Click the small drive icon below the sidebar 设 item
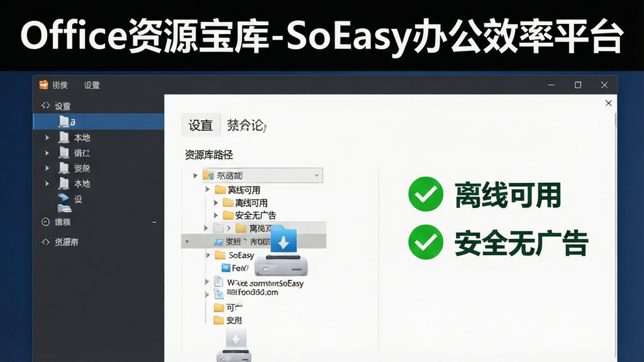644x362 pixels. [65, 209]
